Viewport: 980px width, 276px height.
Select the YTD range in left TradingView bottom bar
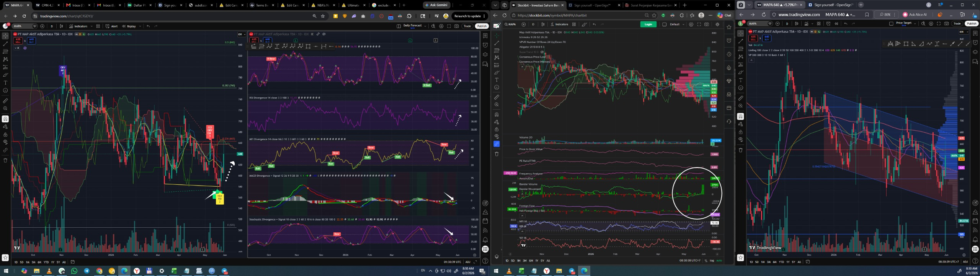[x=46, y=262]
